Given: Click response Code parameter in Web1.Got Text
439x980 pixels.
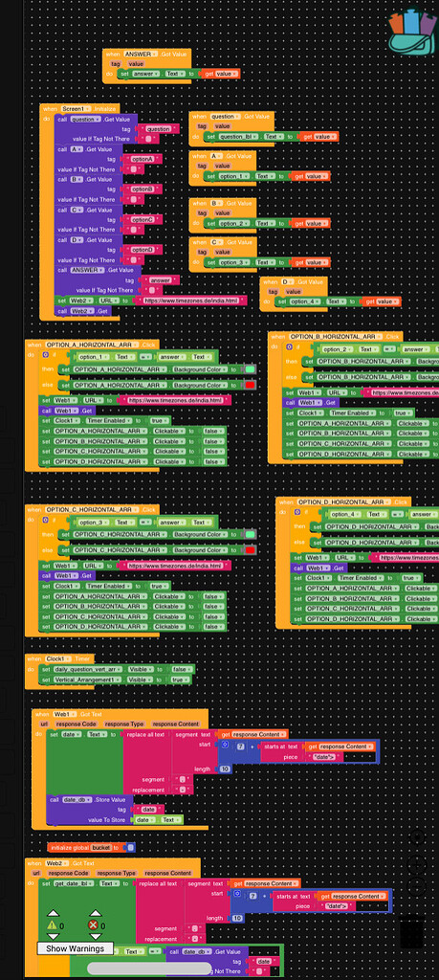Looking at the screenshot, I should [77, 724].
